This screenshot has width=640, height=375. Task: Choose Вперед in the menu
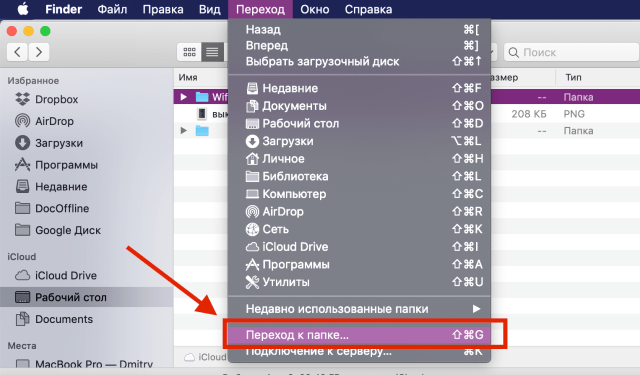tap(359, 45)
